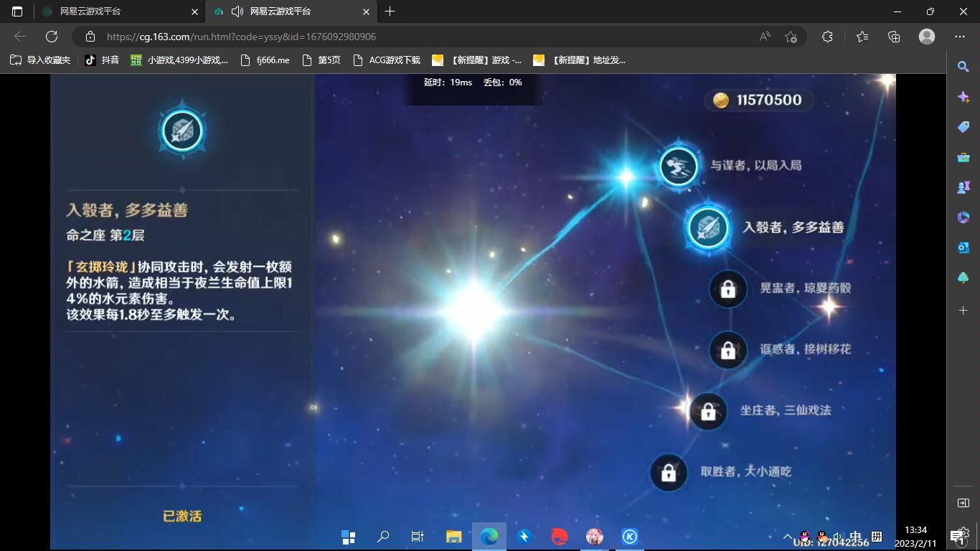The width and height of the screenshot is (980, 551).
Task: Open the 导入收藏夹 bookmark folder
Action: (x=40, y=60)
